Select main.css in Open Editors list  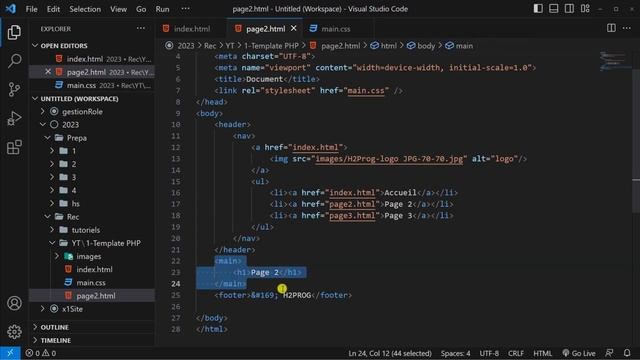[x=92, y=85]
